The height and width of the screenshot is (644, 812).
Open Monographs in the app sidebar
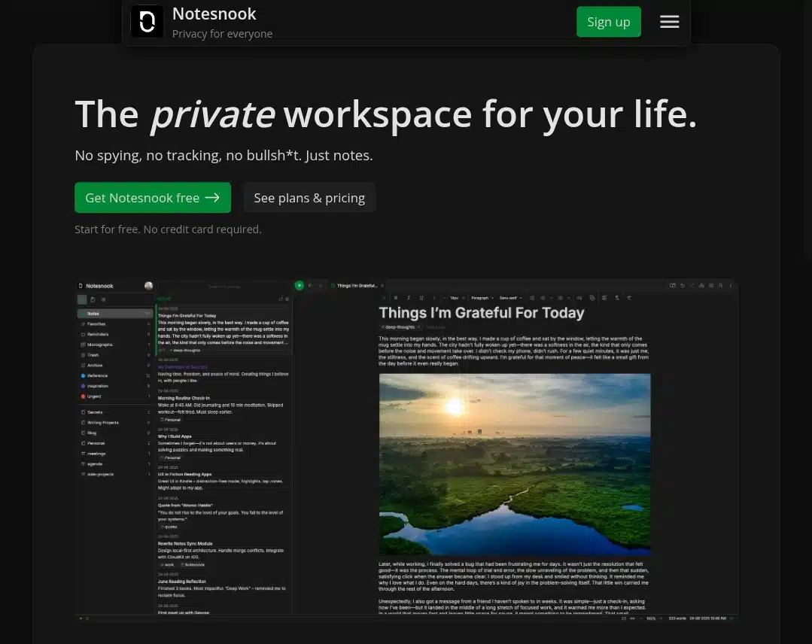coord(115,345)
